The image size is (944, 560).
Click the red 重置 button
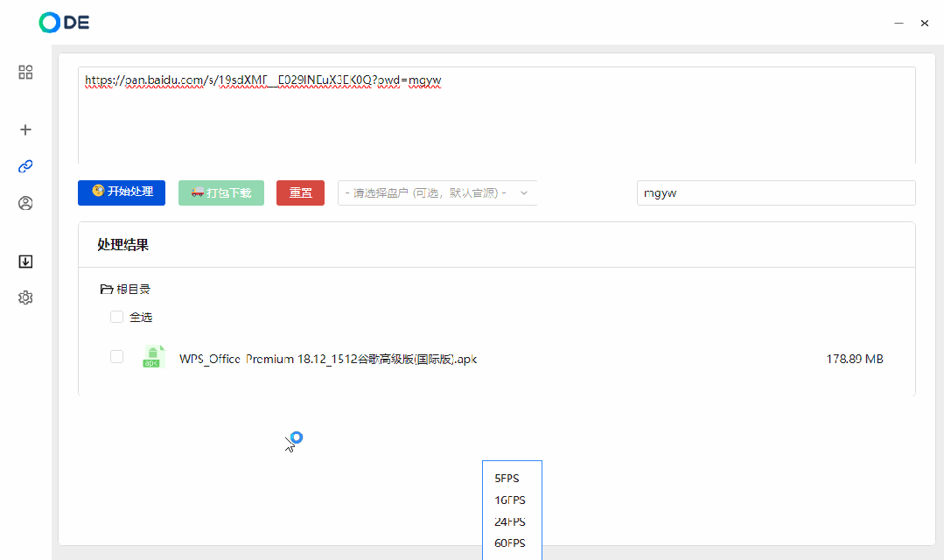coord(300,192)
